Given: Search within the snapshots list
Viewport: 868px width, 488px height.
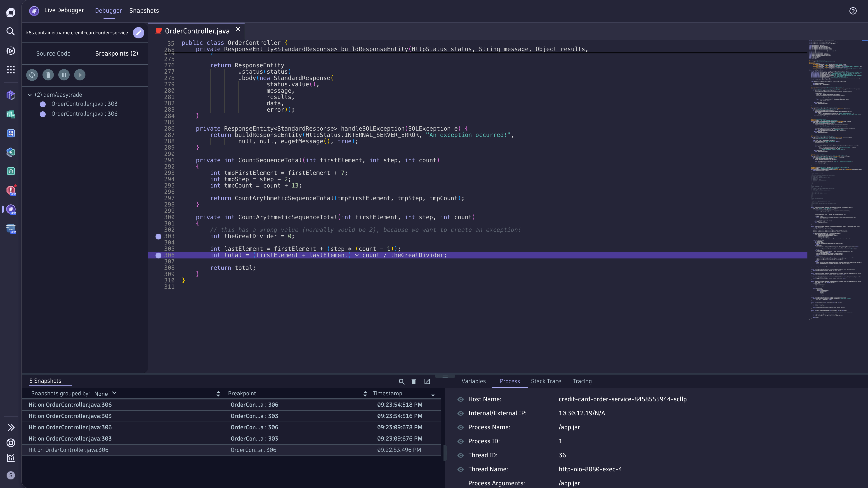Looking at the screenshot, I should (x=401, y=382).
